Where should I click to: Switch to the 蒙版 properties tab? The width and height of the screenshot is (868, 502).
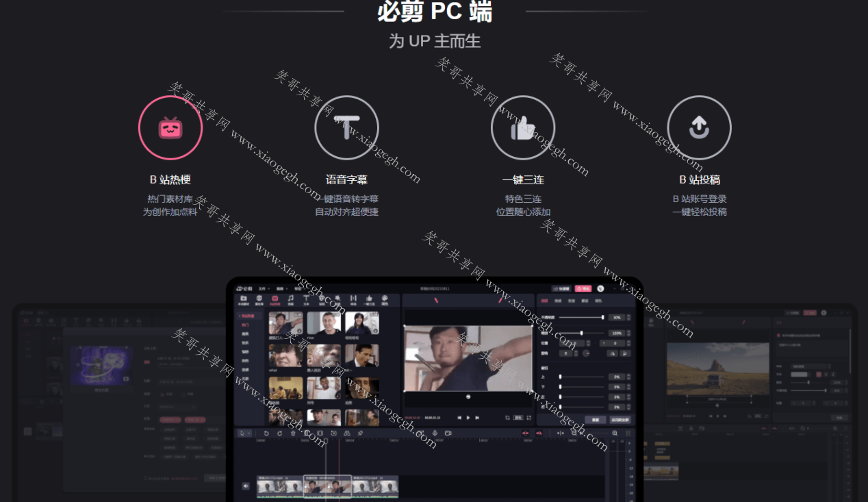pyautogui.click(x=585, y=301)
